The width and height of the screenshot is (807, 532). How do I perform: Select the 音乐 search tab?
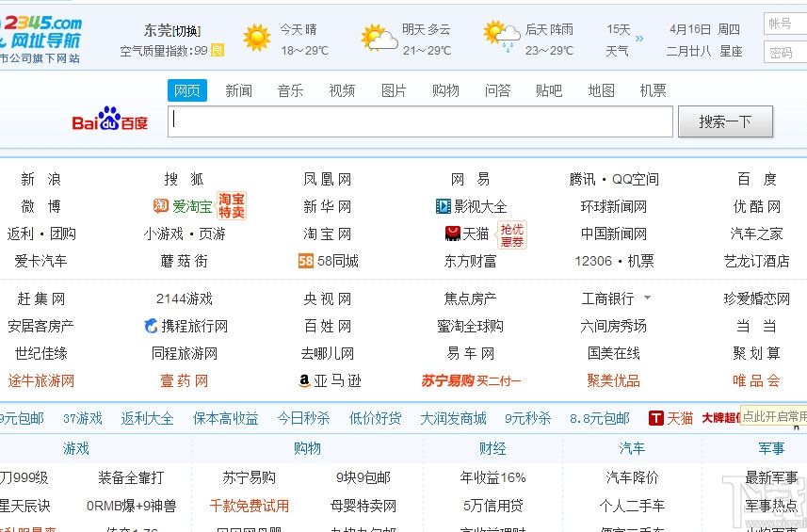(x=290, y=90)
